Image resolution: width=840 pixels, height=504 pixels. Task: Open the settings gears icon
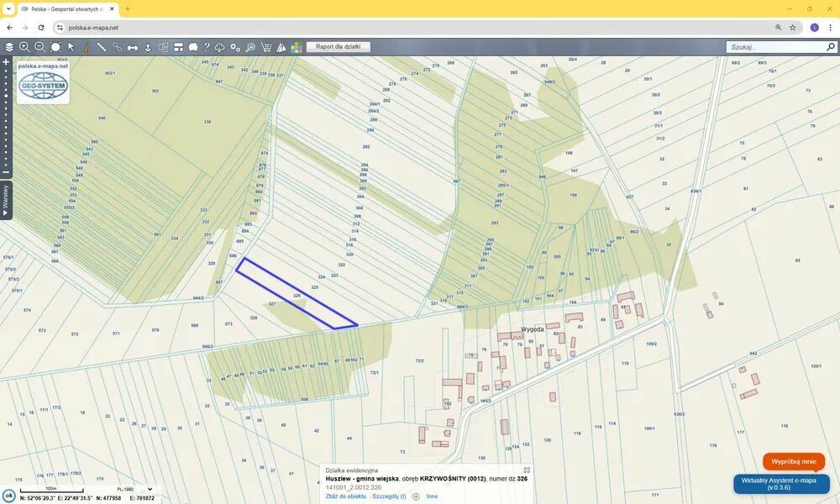pyautogui.click(x=235, y=47)
